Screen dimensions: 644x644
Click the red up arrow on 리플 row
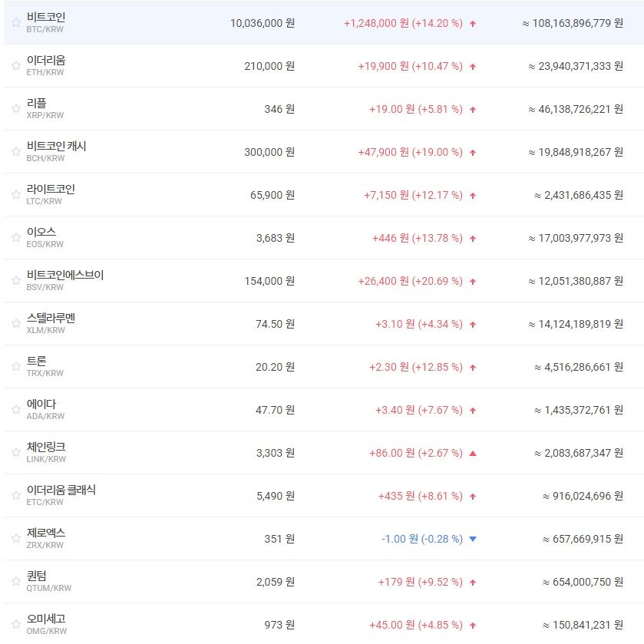coord(473,110)
